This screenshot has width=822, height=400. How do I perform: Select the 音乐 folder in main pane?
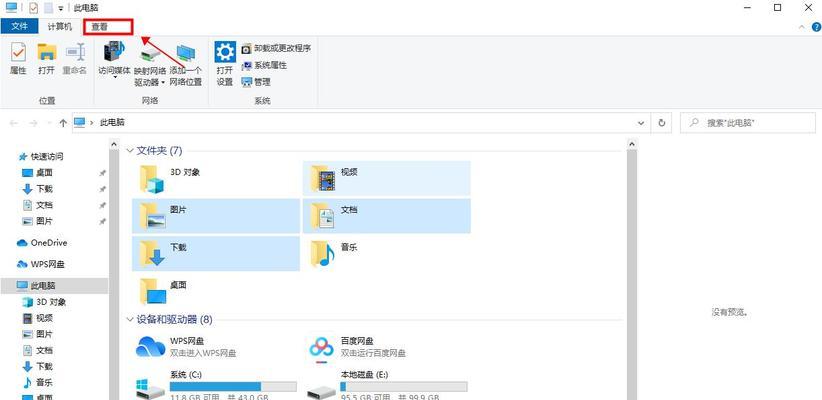point(386,253)
